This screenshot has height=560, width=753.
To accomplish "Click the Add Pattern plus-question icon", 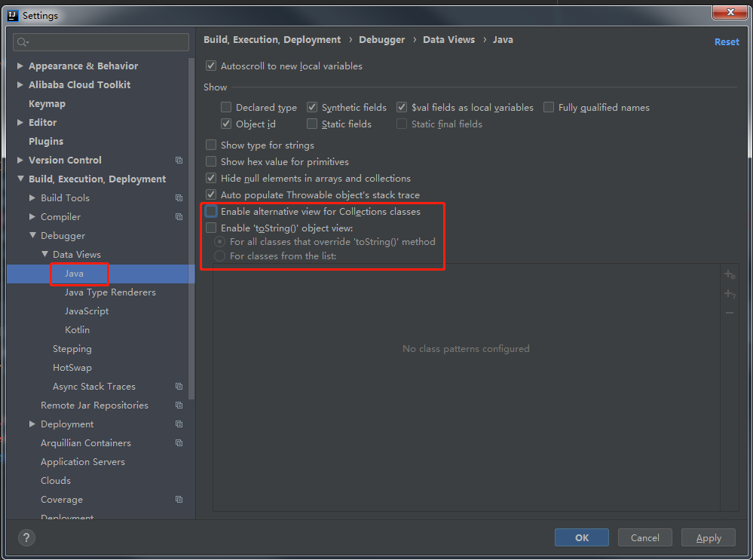I will tap(729, 294).
